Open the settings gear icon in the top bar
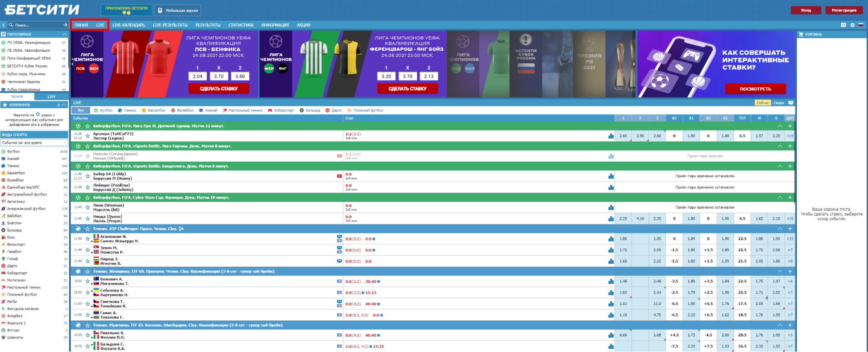Viewport: 868px width, 352px height. (852, 25)
